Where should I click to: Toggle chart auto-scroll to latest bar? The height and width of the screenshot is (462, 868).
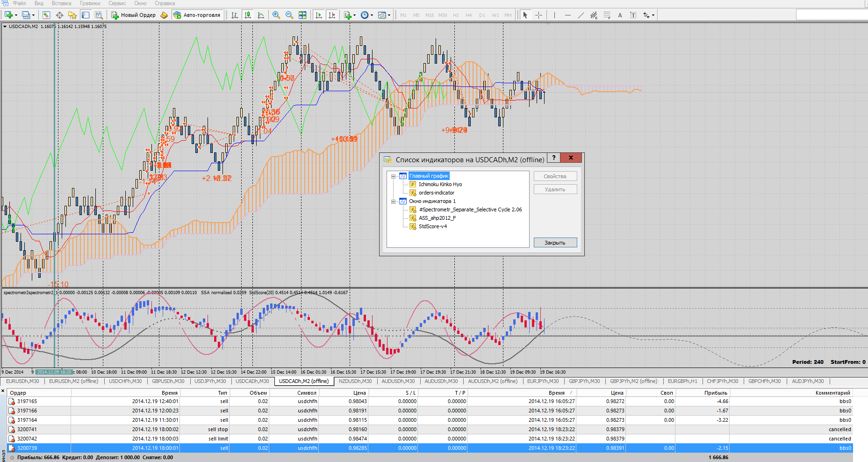click(319, 15)
